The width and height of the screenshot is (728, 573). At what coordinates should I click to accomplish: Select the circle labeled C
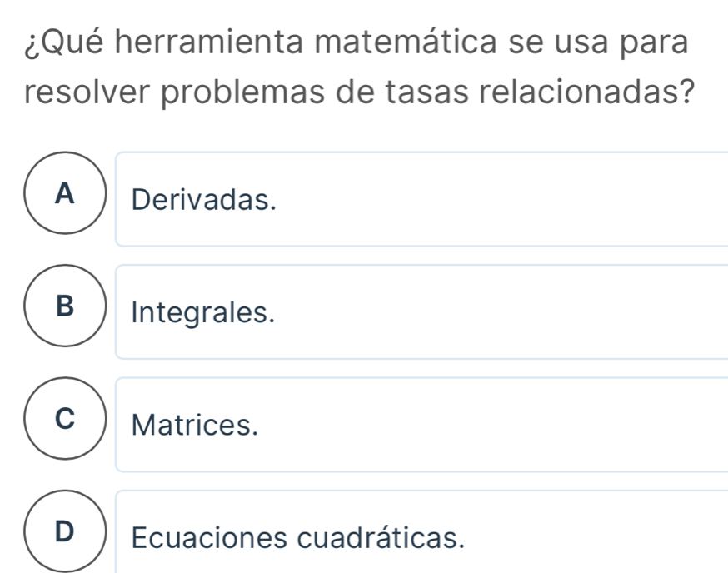pos(63,425)
